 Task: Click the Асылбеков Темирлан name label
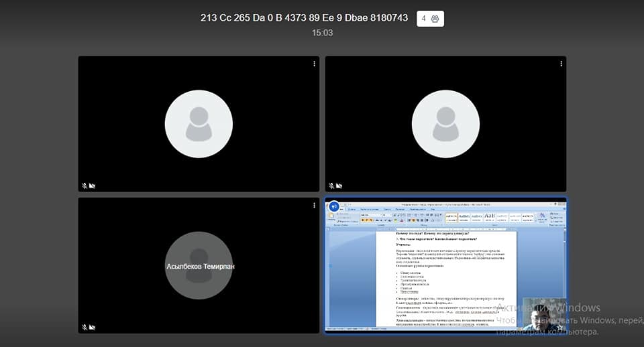click(200, 267)
